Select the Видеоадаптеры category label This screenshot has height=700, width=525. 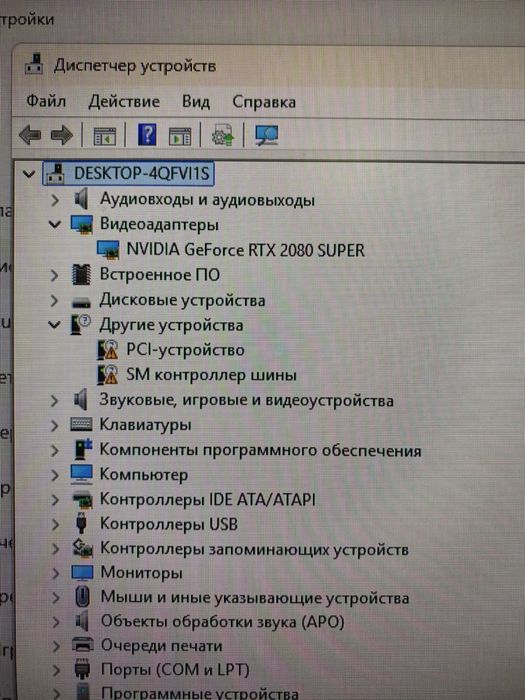(x=159, y=224)
